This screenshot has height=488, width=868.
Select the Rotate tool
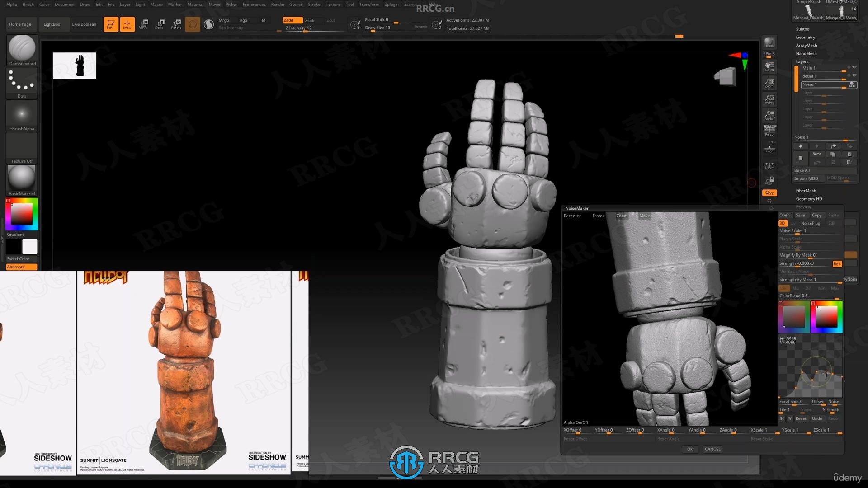coord(176,24)
